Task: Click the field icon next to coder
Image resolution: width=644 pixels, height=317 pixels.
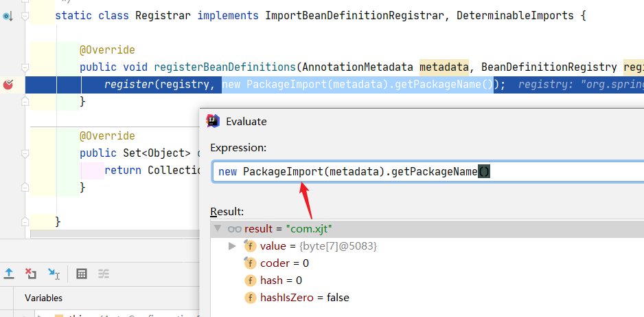Action: [251, 263]
